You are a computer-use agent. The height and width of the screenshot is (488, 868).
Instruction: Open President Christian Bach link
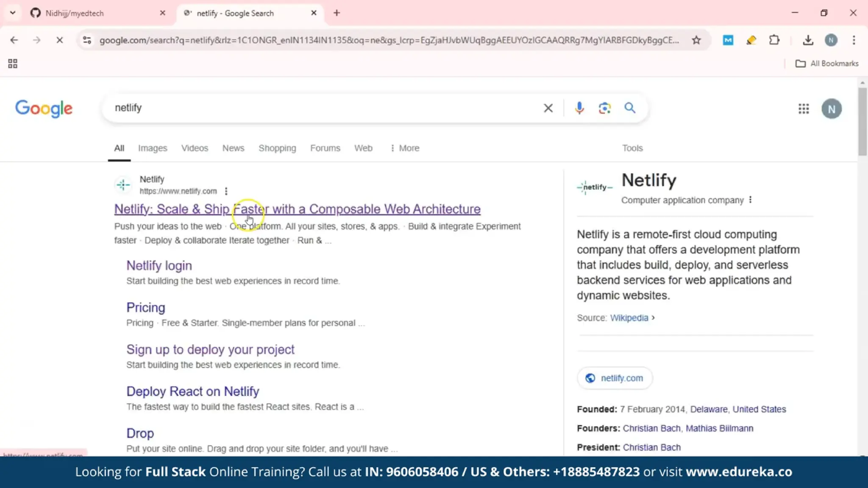(x=651, y=447)
